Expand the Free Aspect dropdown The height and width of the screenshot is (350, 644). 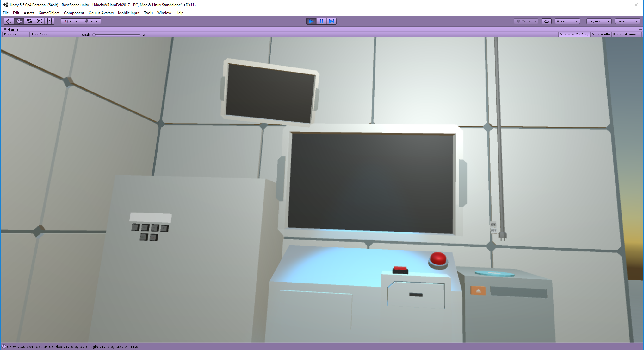tap(55, 34)
